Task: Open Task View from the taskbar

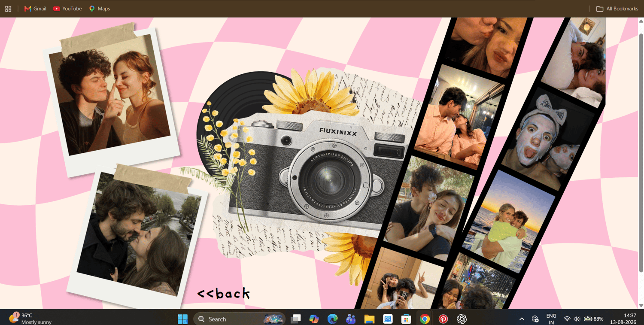Action: point(295,319)
